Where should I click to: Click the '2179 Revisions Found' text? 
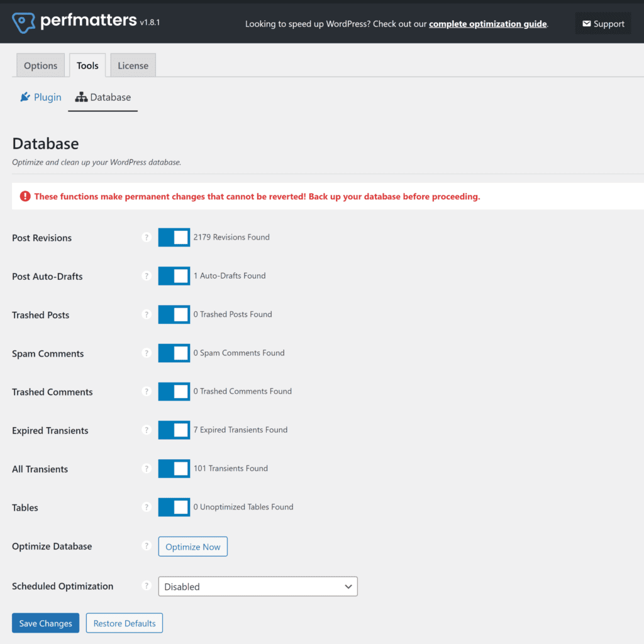point(231,237)
